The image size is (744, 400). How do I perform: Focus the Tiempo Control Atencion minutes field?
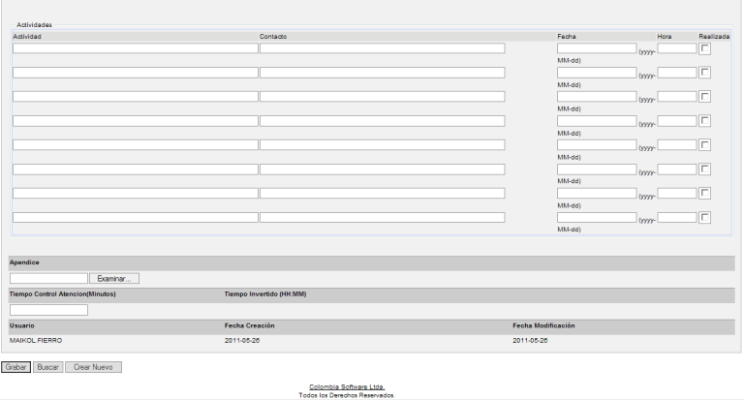(49, 310)
